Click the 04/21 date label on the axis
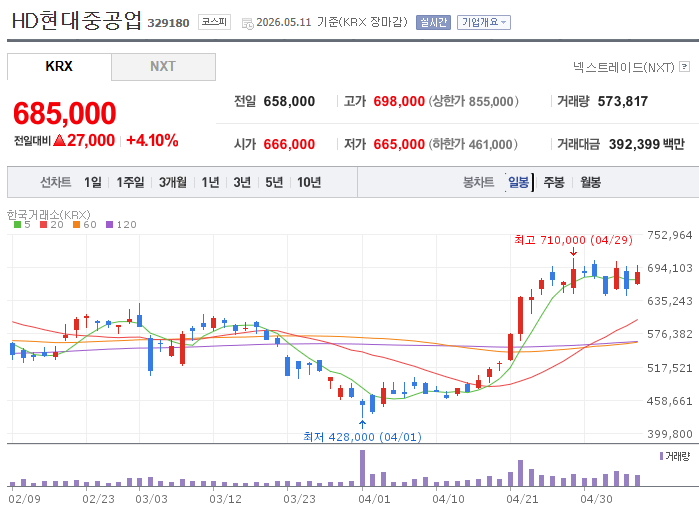 click(x=522, y=499)
